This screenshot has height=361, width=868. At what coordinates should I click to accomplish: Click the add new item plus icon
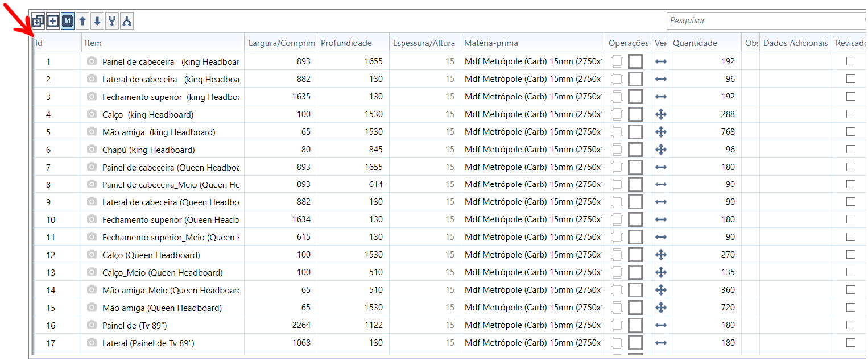click(x=53, y=21)
